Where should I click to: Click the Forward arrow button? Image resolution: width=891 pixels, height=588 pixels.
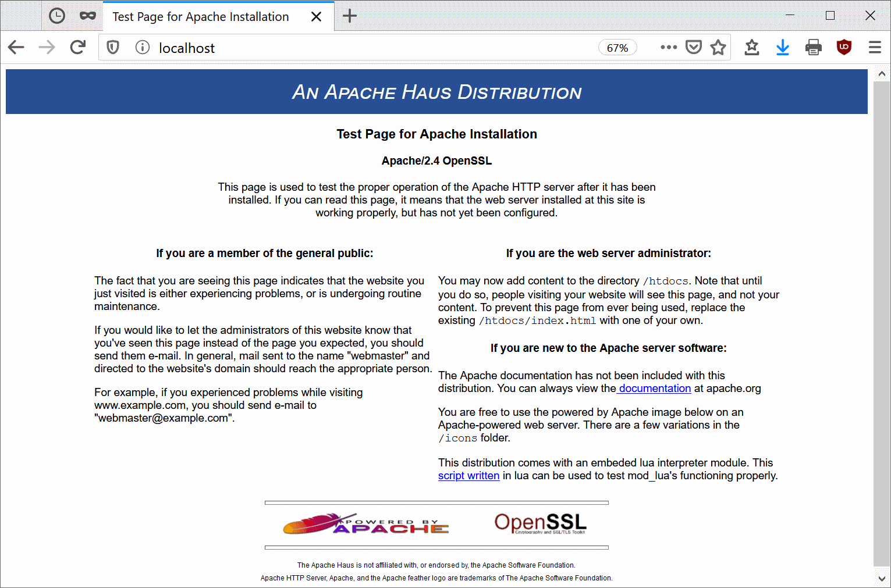tap(47, 47)
